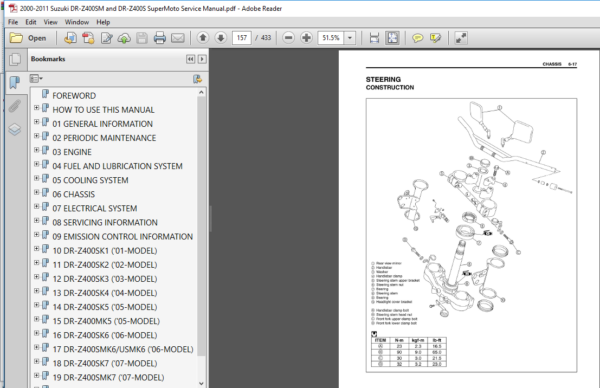600x388 pixels.
Task: Go to next page with down arrow
Action: [x=221, y=37]
